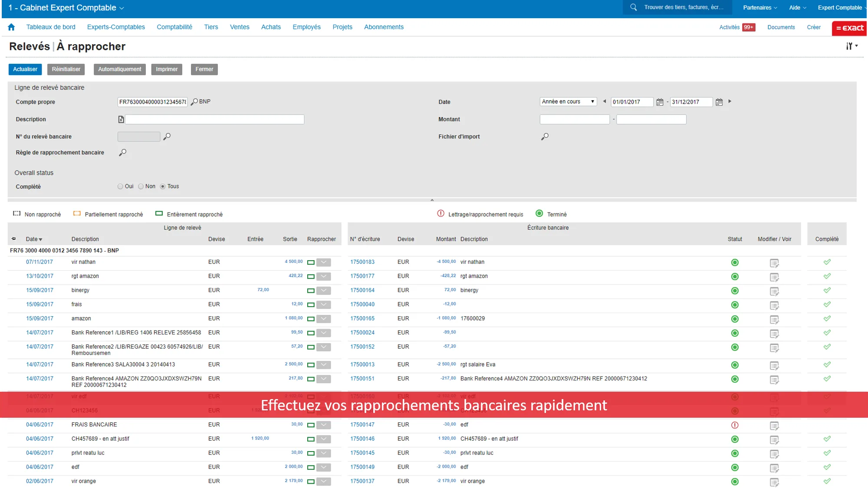Open entry number 17500177 link
Viewport: 868px width, 488px height.
pyautogui.click(x=362, y=276)
